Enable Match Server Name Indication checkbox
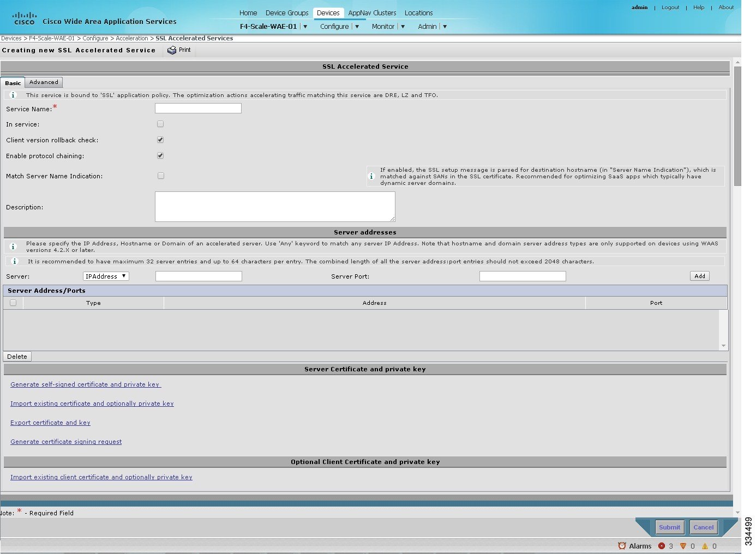 click(161, 176)
